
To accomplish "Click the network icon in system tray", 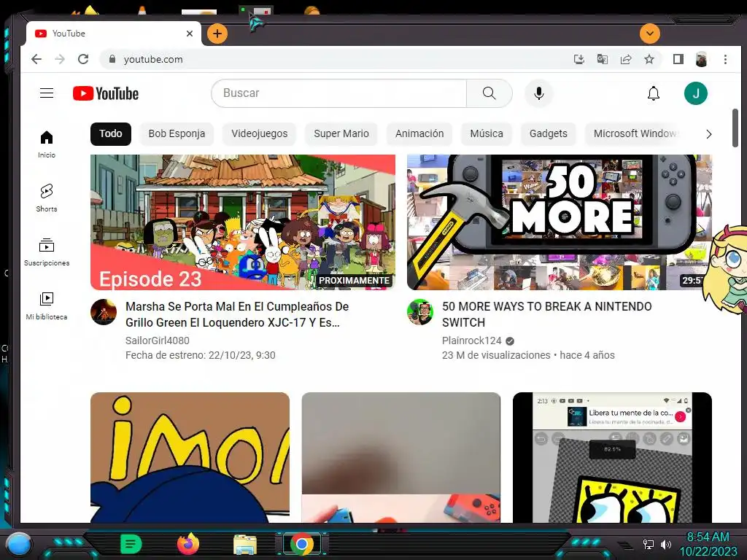I will [648, 544].
